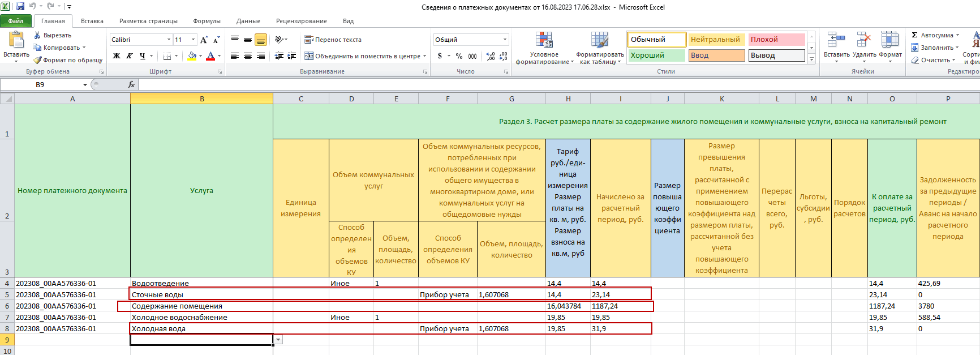Increase decimal places
Viewport: 980px width, 355px height.
[491, 56]
